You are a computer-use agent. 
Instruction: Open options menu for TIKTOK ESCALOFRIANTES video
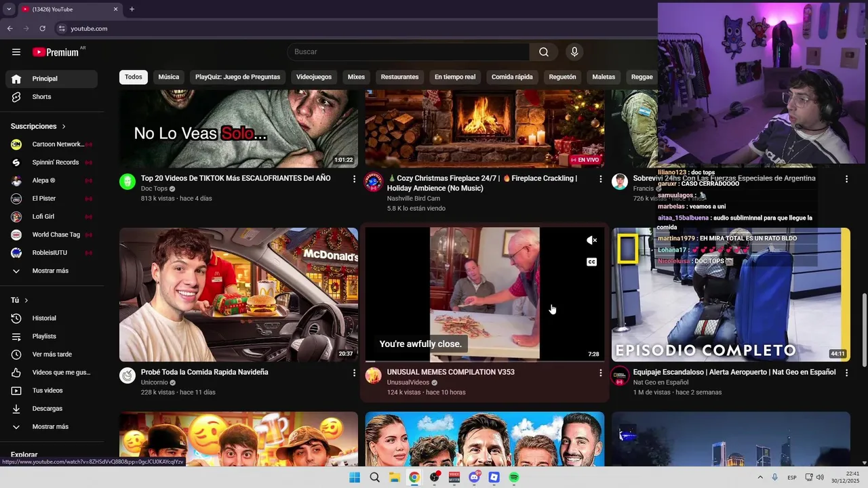[x=354, y=179]
